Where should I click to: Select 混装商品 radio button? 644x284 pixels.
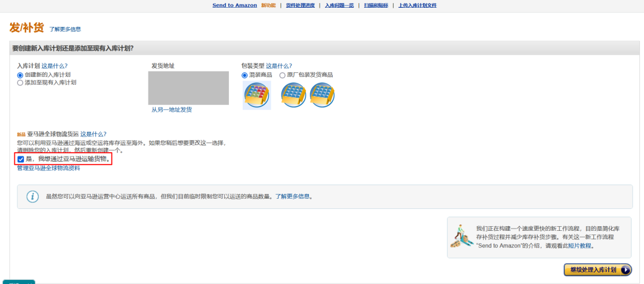click(245, 75)
